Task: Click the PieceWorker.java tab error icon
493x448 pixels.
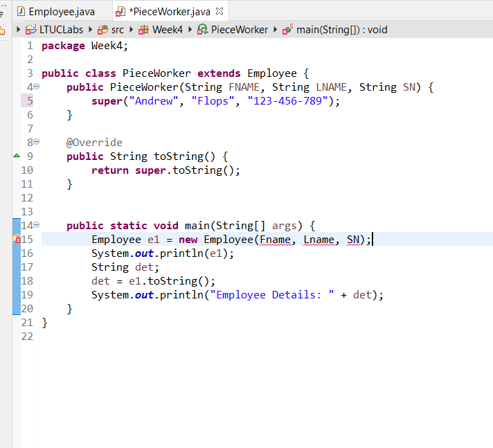Action: tap(120, 12)
